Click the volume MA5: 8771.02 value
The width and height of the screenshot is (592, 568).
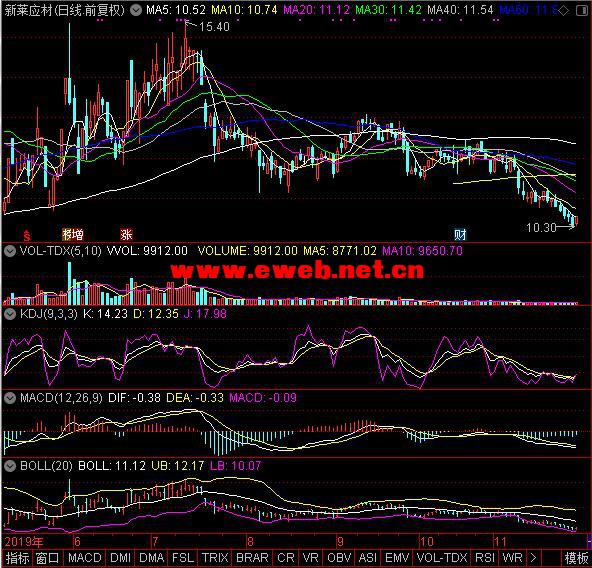point(340,251)
